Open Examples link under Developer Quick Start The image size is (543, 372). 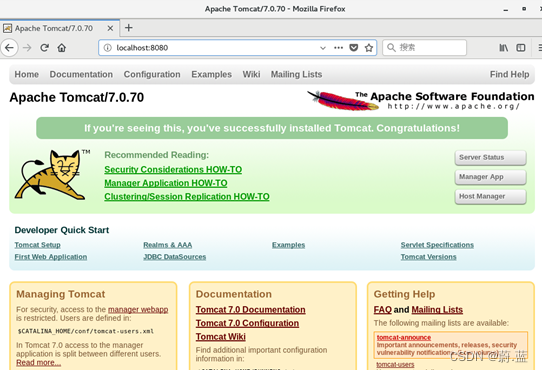coord(288,245)
